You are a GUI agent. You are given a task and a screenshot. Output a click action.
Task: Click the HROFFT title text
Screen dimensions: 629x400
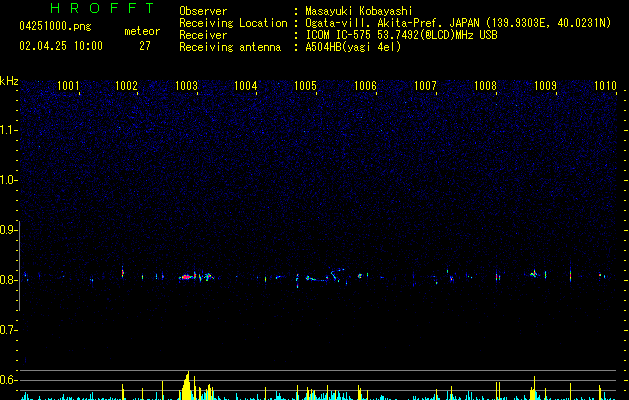[103, 8]
